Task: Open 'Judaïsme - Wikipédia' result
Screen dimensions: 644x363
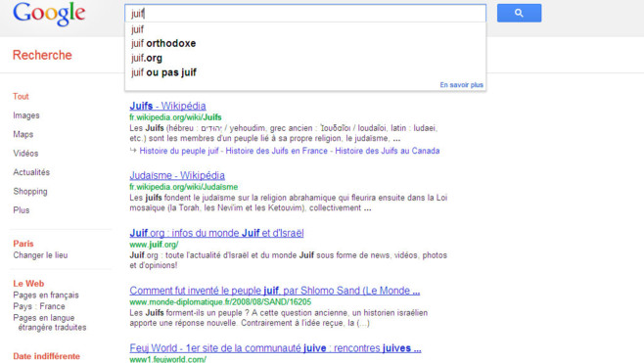Action: (177, 175)
